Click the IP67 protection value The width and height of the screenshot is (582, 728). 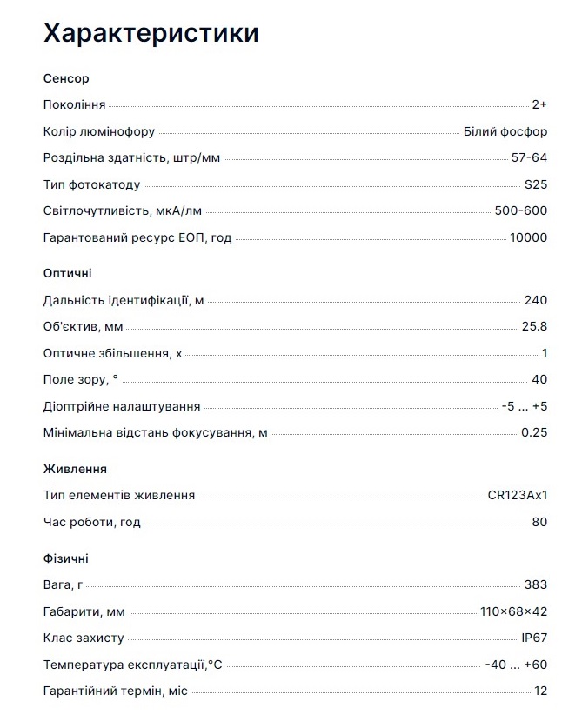pyautogui.click(x=534, y=638)
